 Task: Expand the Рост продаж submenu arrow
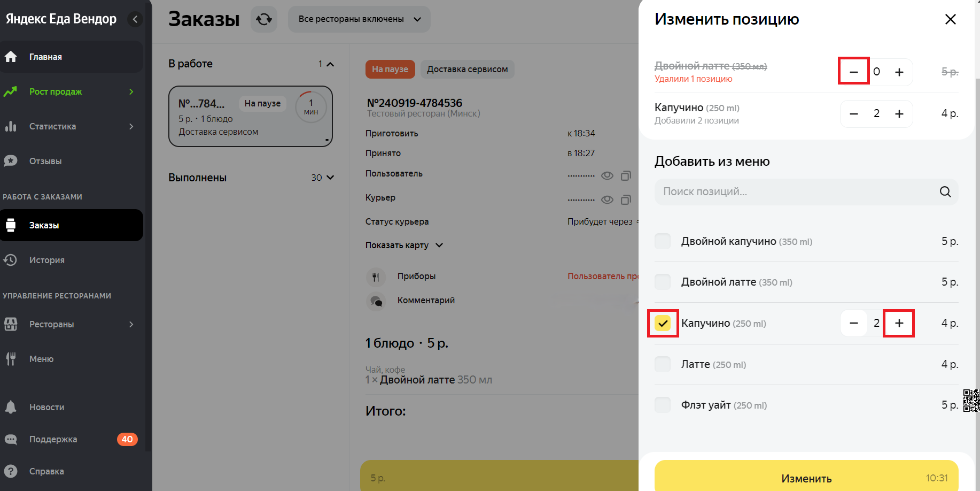click(131, 91)
